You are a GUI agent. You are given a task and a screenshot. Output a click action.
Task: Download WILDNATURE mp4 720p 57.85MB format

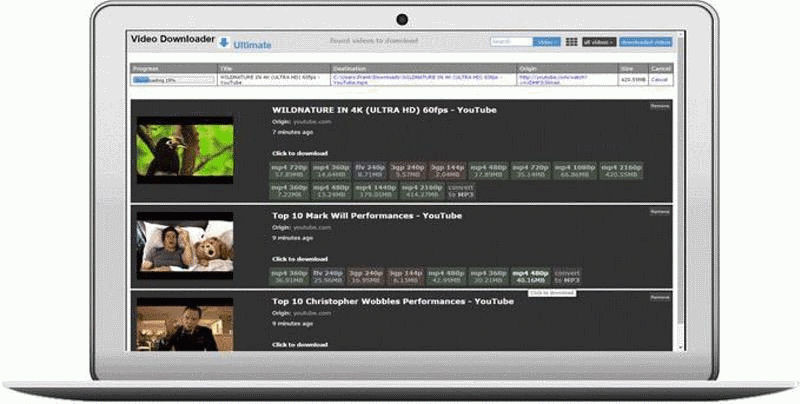tap(289, 171)
